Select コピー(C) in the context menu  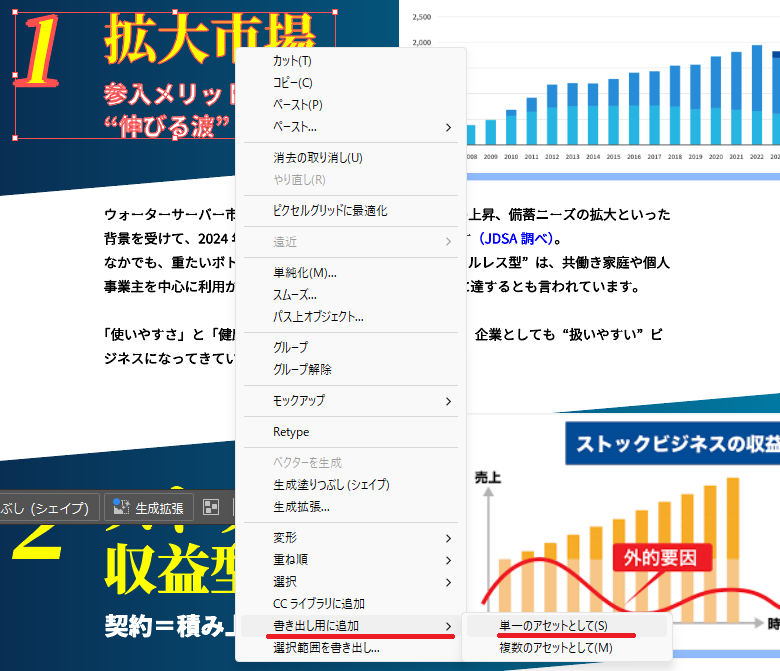pyautogui.click(x=292, y=83)
